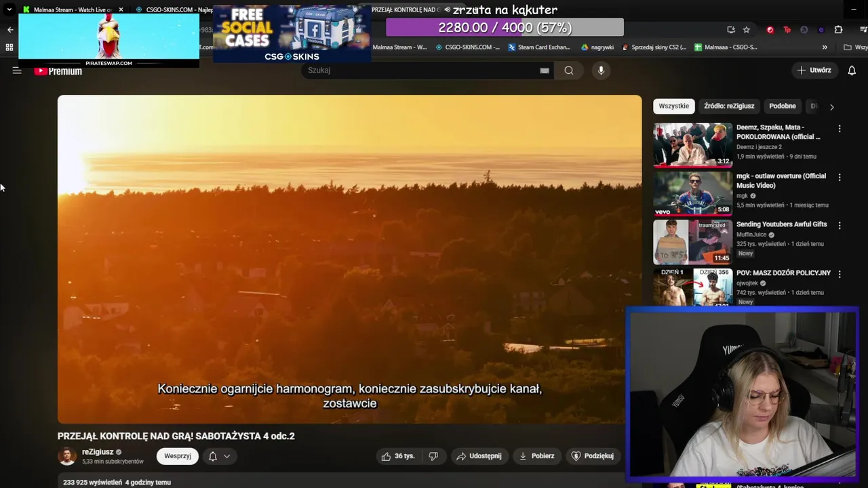Screen dimensions: 868x488
Task: Open the reZigiusz channel name link
Action: [x=98, y=452]
